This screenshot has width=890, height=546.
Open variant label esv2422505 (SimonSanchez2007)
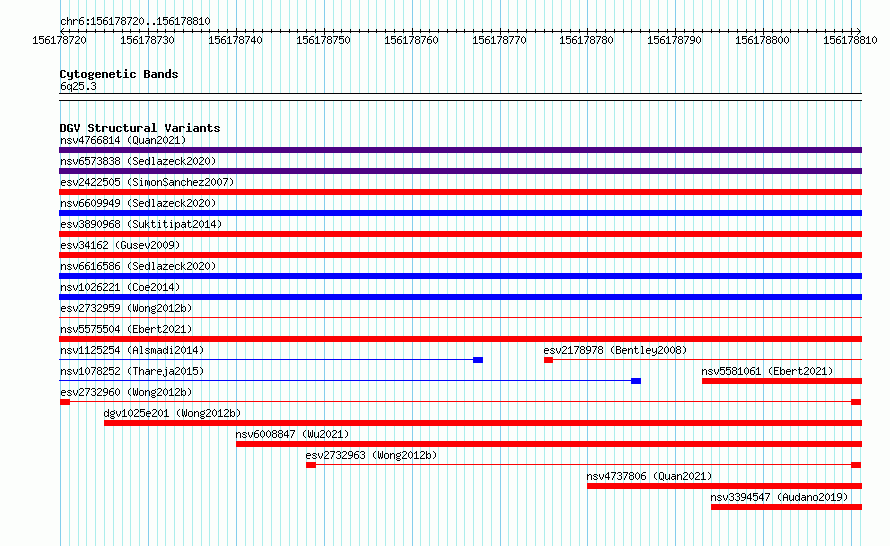pyautogui.click(x=147, y=182)
